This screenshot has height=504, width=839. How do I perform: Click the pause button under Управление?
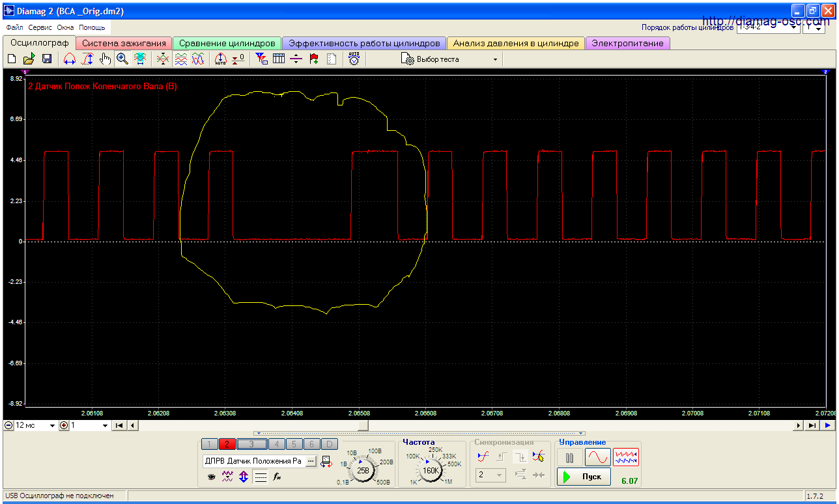pyautogui.click(x=569, y=458)
